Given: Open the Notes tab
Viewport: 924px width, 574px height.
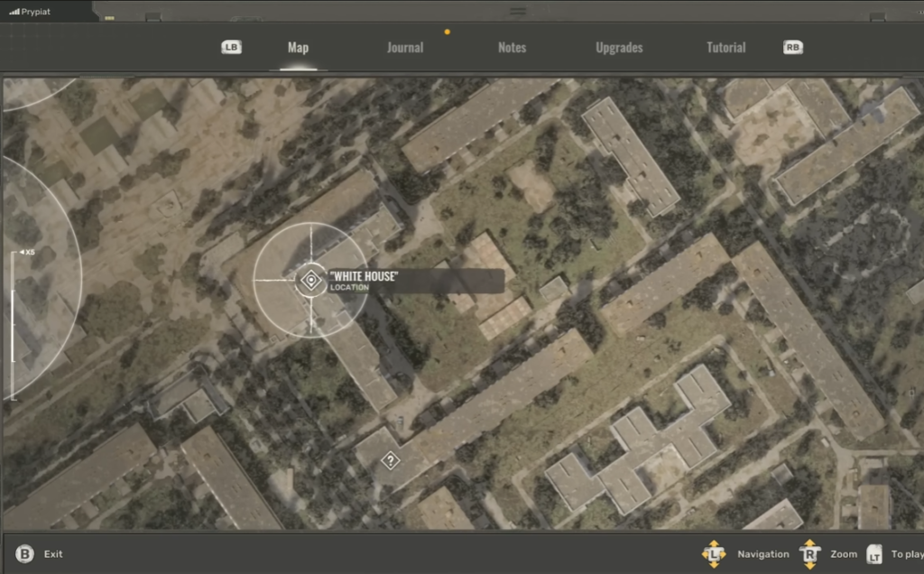Looking at the screenshot, I should pyautogui.click(x=512, y=48).
